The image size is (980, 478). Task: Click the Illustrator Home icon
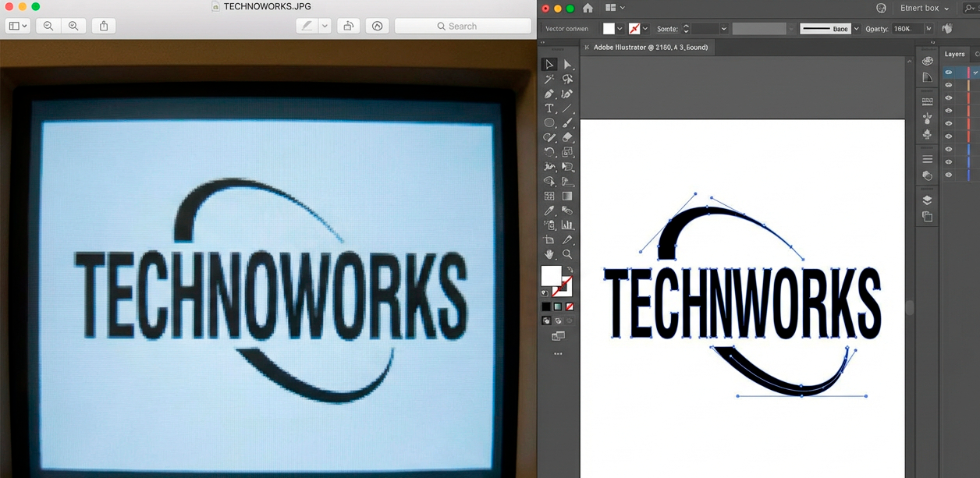click(x=588, y=9)
